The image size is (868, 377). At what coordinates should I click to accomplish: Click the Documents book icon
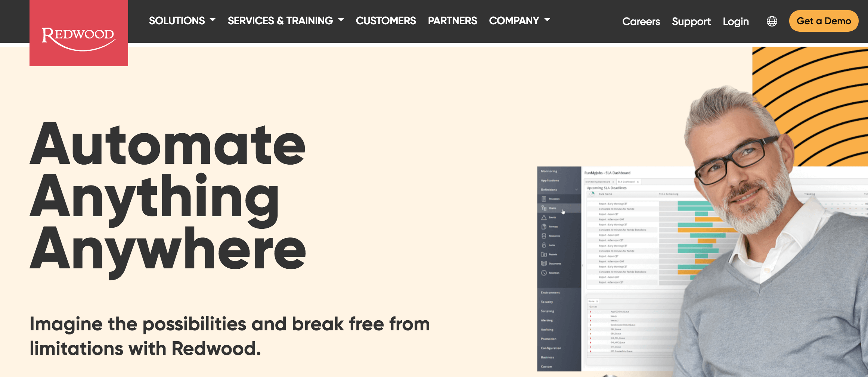coord(544,264)
